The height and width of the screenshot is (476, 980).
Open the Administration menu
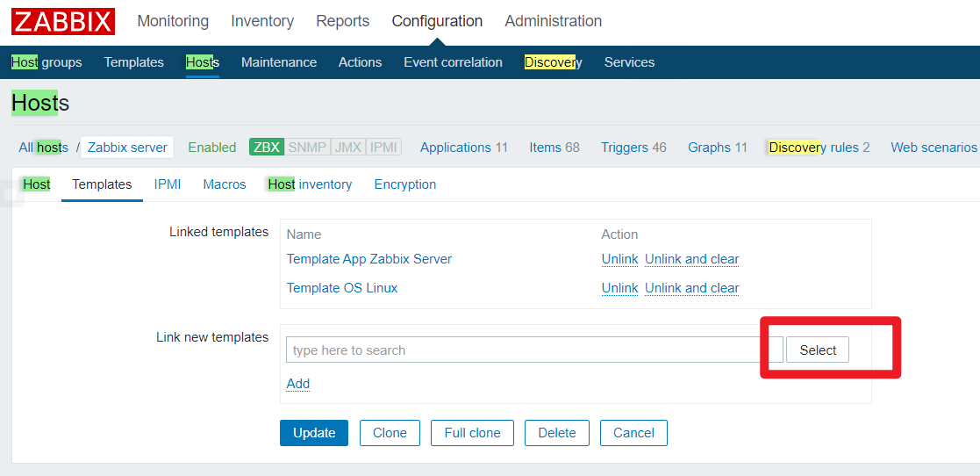(553, 21)
